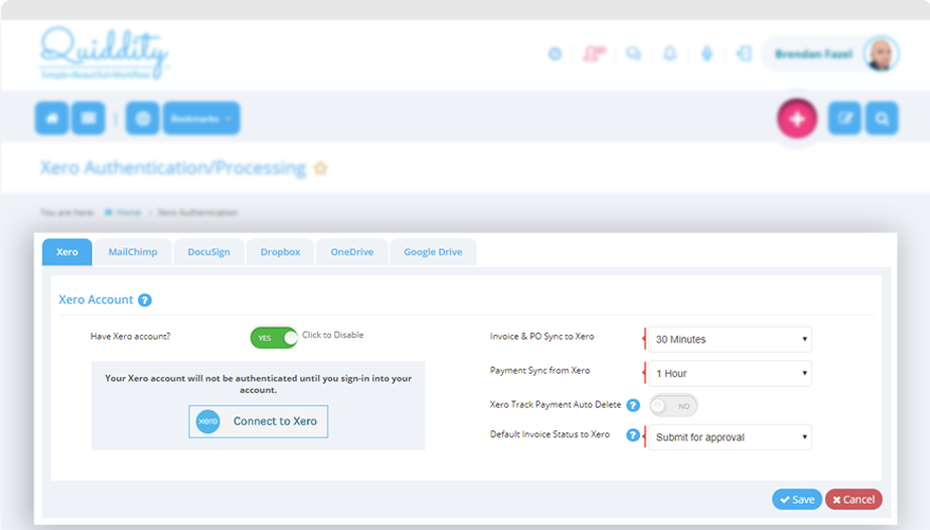Bookmark page with the star icon

tap(320, 168)
